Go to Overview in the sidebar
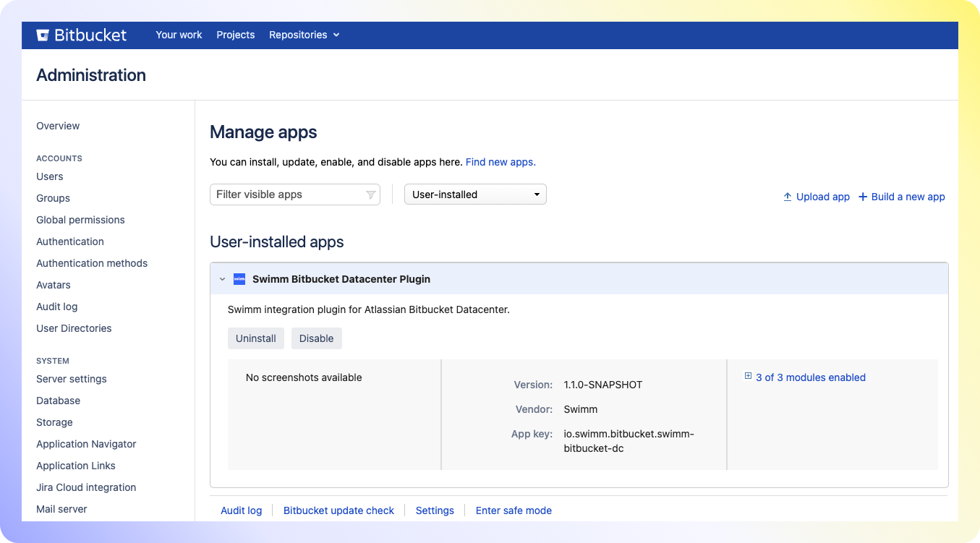This screenshot has width=980, height=543. pyautogui.click(x=58, y=126)
